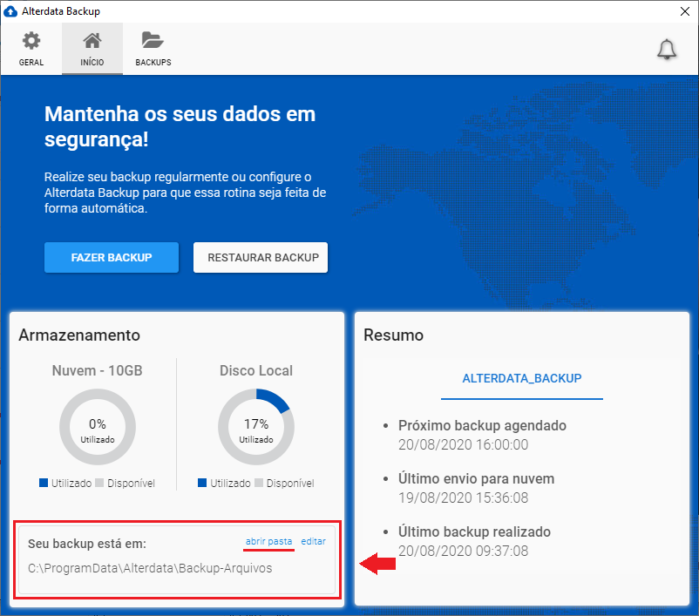Click the date 20/08/2020 16:00:00
Image resolution: width=699 pixels, height=616 pixels.
pyautogui.click(x=463, y=445)
